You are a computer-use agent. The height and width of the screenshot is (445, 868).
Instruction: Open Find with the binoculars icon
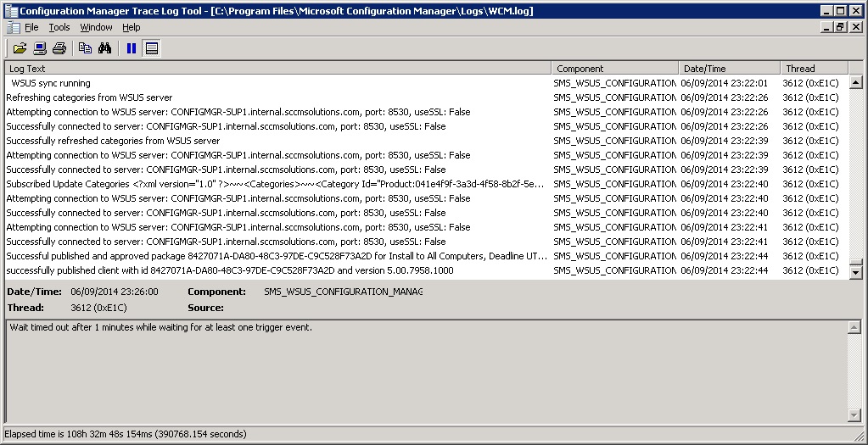pos(105,48)
